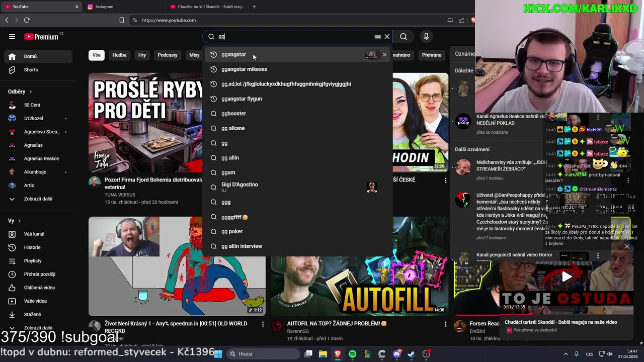Open the on-screen keyboard icon in search box
The height and width of the screenshot is (362, 644).
pos(377,36)
